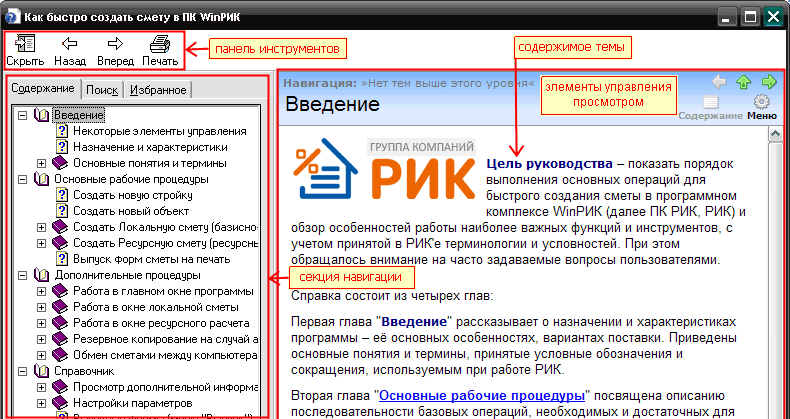Click the book icon for Резервное копирование
Viewport: 790px width, 419px height.
coord(60,339)
